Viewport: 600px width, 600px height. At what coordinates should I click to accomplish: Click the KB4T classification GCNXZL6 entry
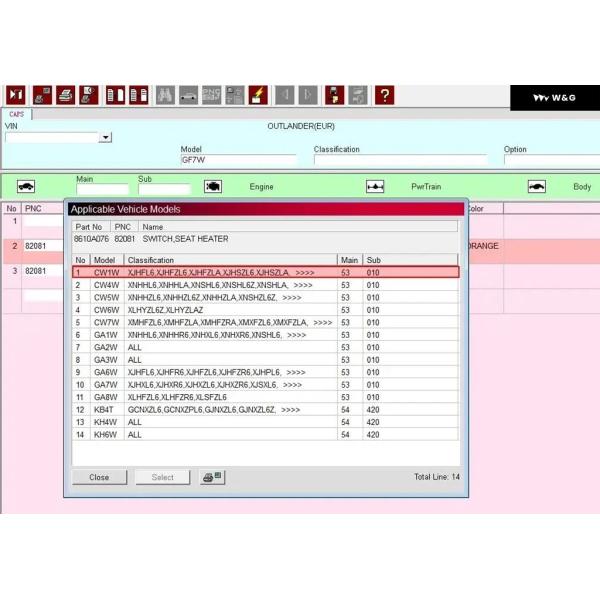point(214,410)
